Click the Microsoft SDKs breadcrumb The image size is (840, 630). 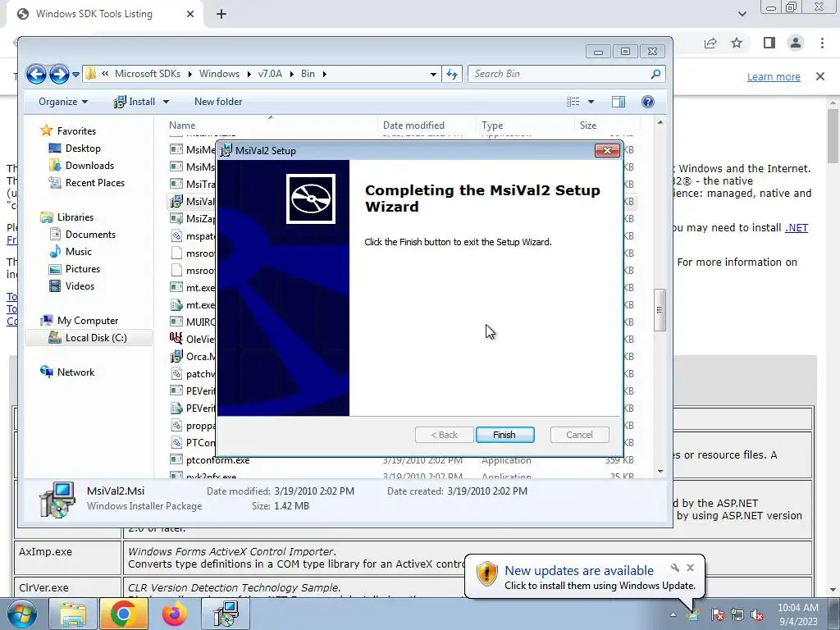(148, 73)
